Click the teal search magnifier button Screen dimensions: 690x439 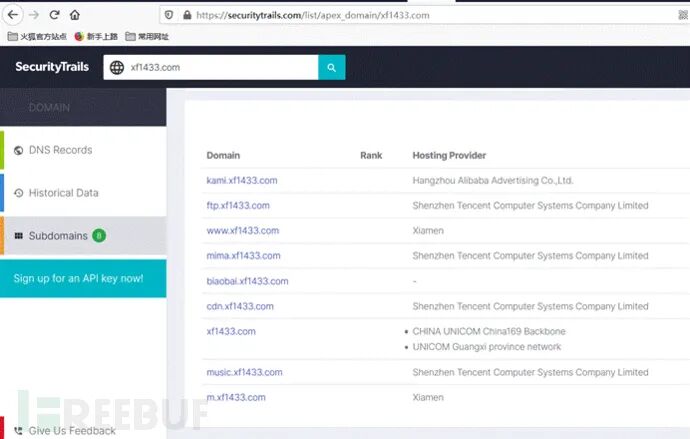pyautogui.click(x=331, y=67)
